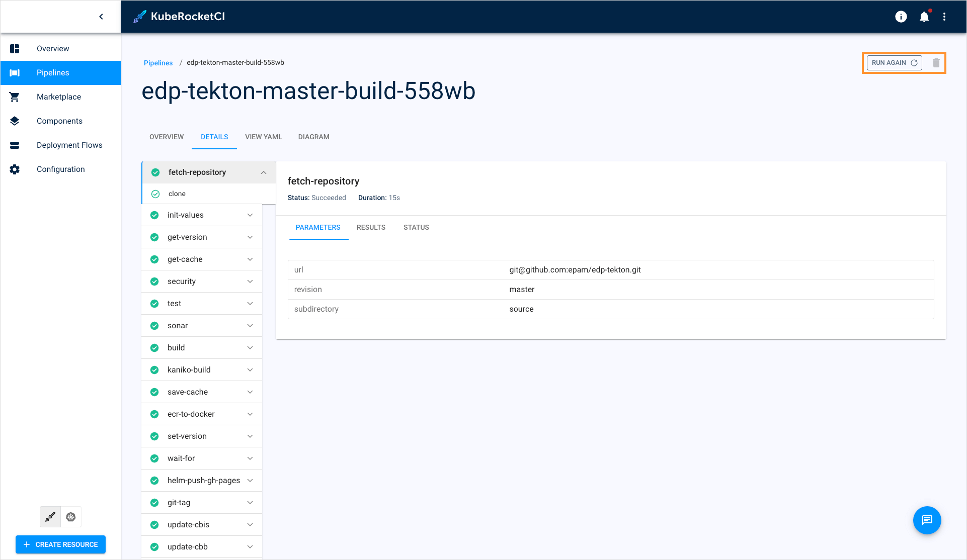Screen dimensions: 967x560
Task: Open the notifications bell icon
Action: (924, 17)
